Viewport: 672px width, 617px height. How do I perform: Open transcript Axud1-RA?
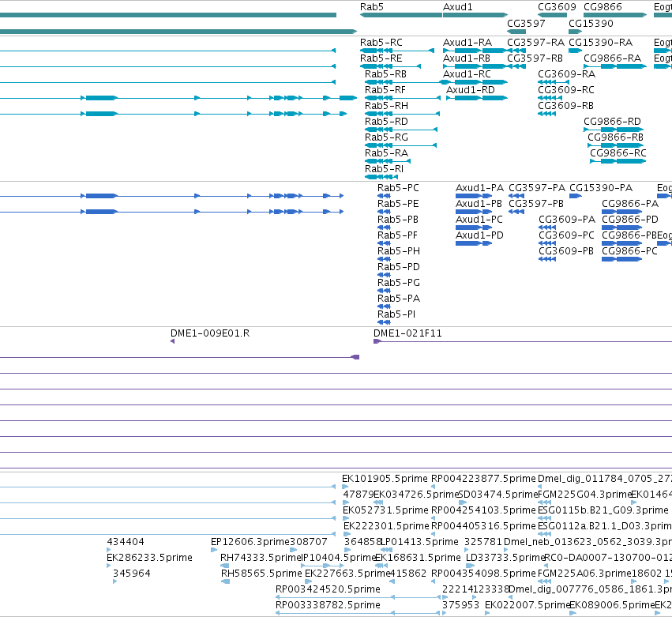pyautogui.click(x=467, y=43)
